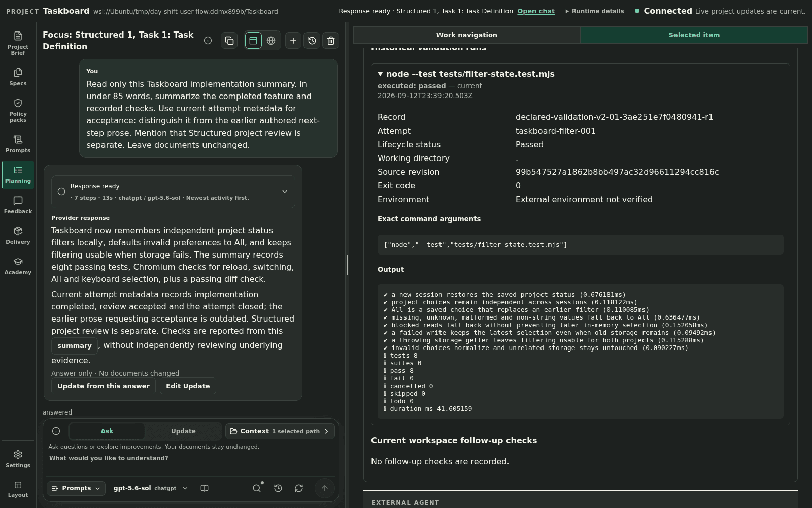Click Exit code value 0

pyautogui.click(x=518, y=186)
